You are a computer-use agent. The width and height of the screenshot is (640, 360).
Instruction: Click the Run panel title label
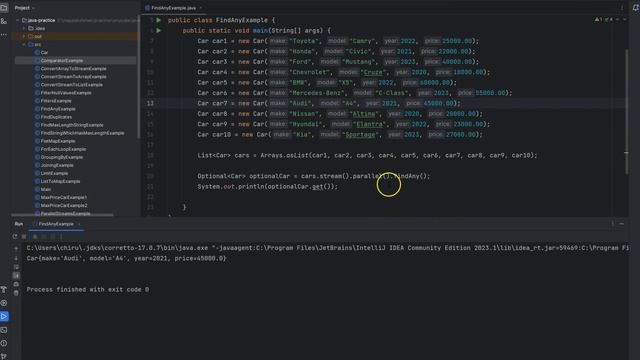click(x=19, y=224)
